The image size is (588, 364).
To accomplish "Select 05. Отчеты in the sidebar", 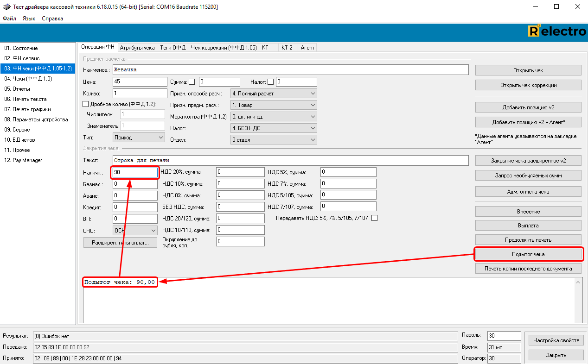I will [17, 89].
